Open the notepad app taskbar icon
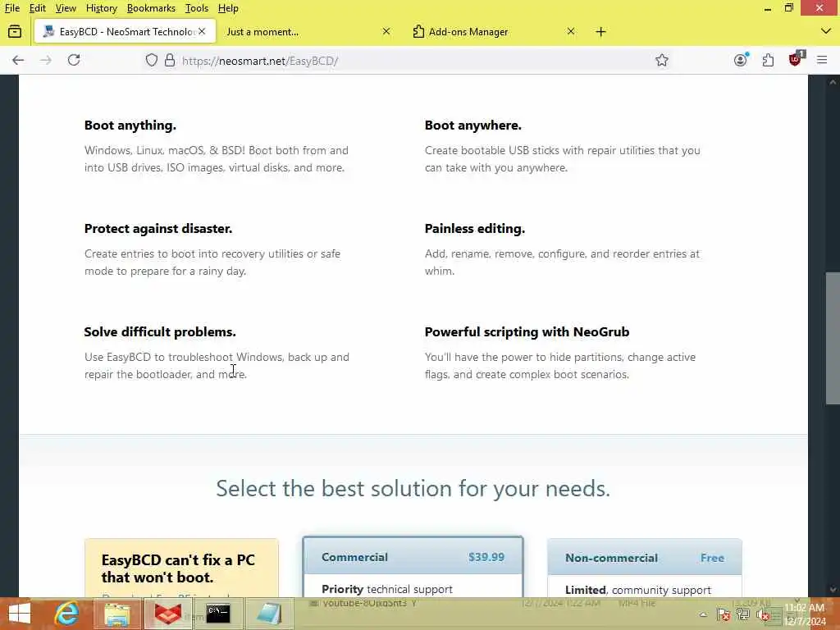 [269, 614]
